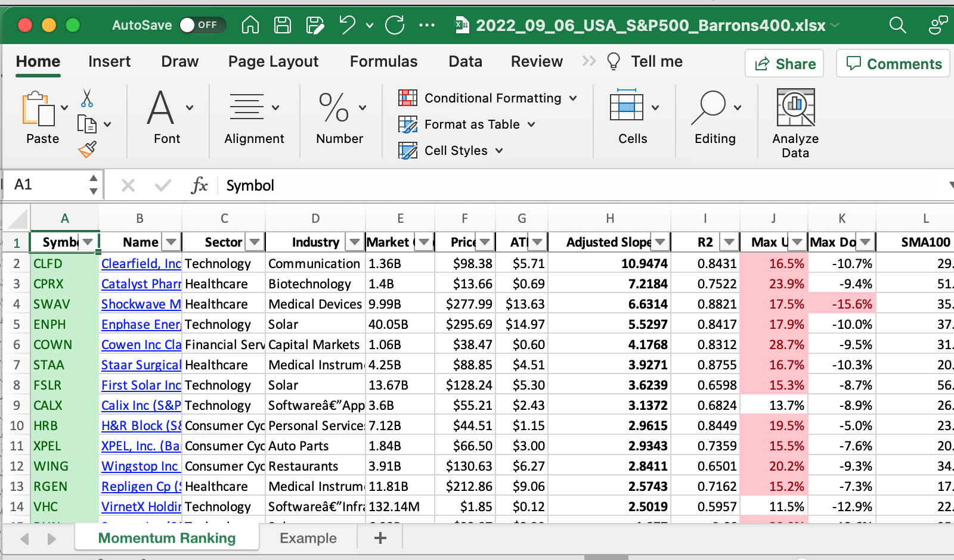
Task: Click the Format Painter brush icon
Action: point(87,150)
